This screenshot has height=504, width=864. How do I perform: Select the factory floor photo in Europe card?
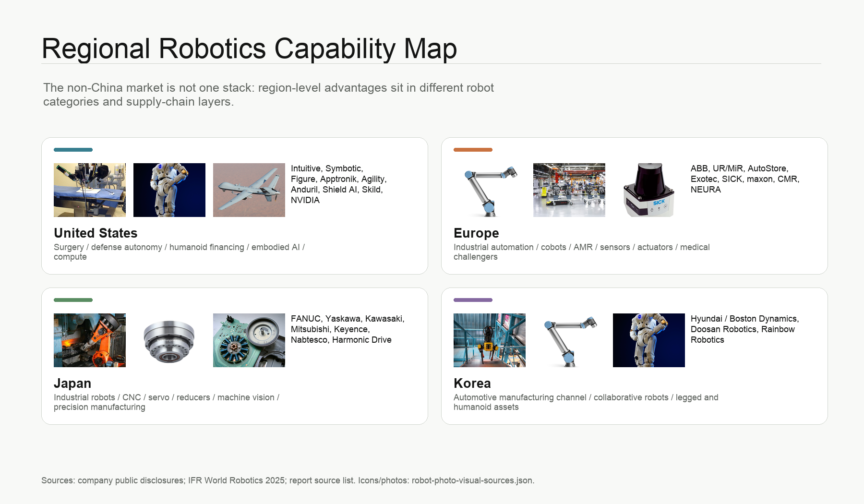[569, 190]
